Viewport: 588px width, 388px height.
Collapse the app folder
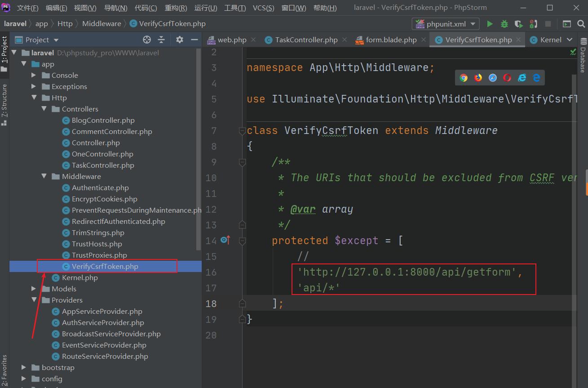[24, 64]
